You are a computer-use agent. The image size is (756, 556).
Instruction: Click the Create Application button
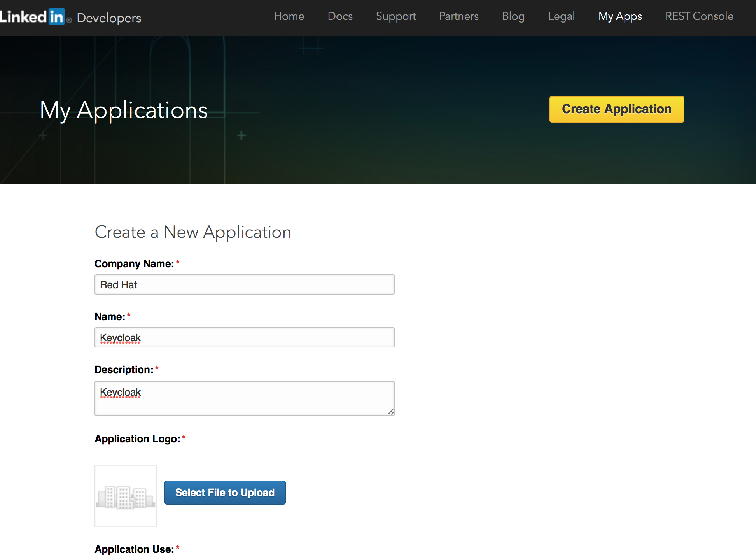(616, 109)
